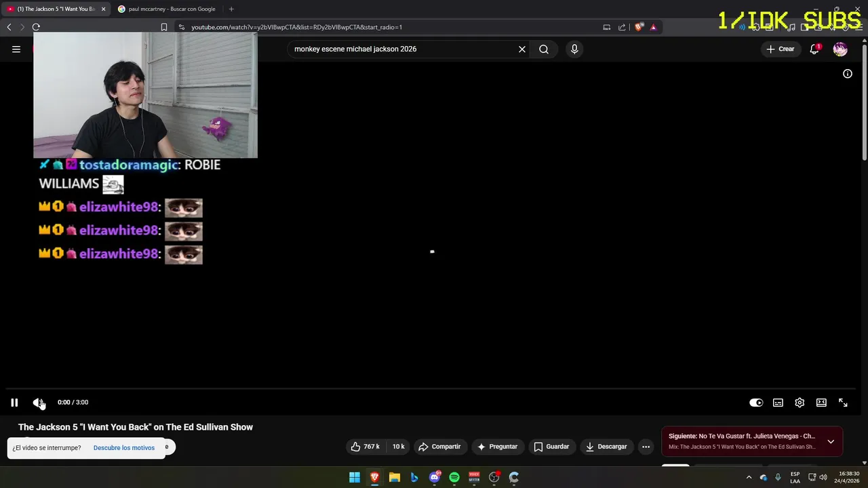Open the video info card icon
The image size is (868, 488).
tap(848, 74)
